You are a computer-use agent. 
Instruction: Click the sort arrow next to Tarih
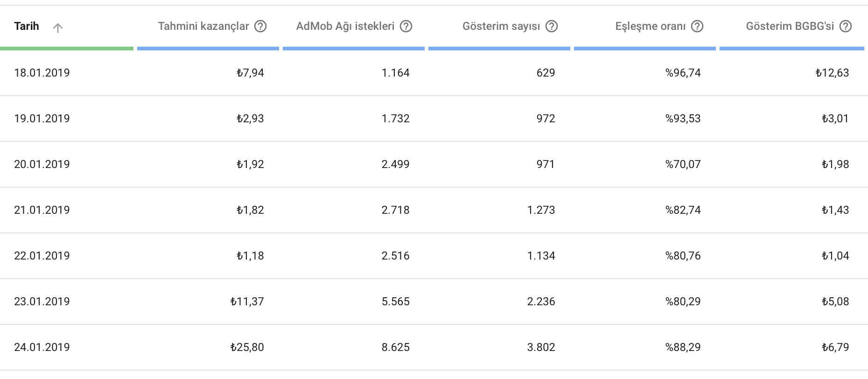pyautogui.click(x=58, y=28)
